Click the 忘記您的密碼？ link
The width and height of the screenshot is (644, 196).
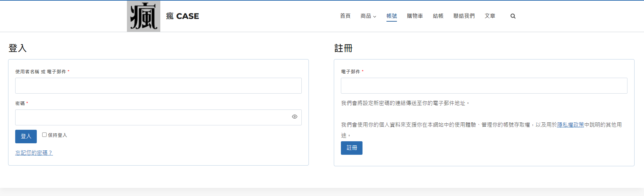34,153
